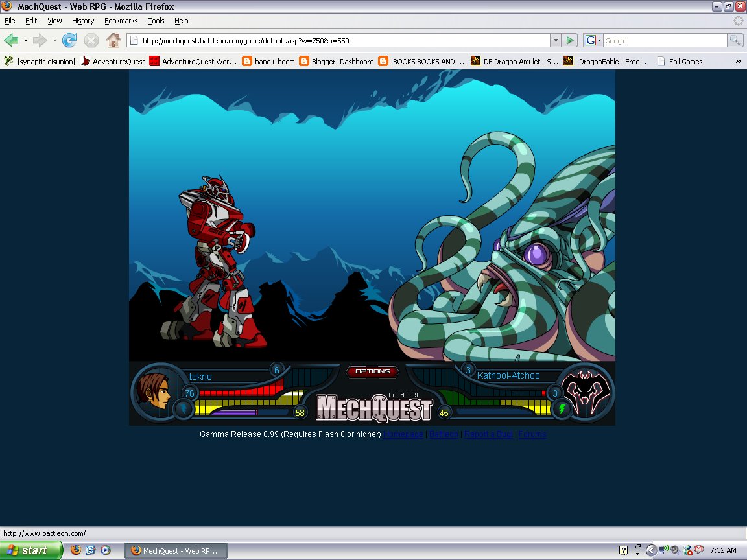Open the Bookmarks menu
This screenshot has width=747, height=560.
121,21
